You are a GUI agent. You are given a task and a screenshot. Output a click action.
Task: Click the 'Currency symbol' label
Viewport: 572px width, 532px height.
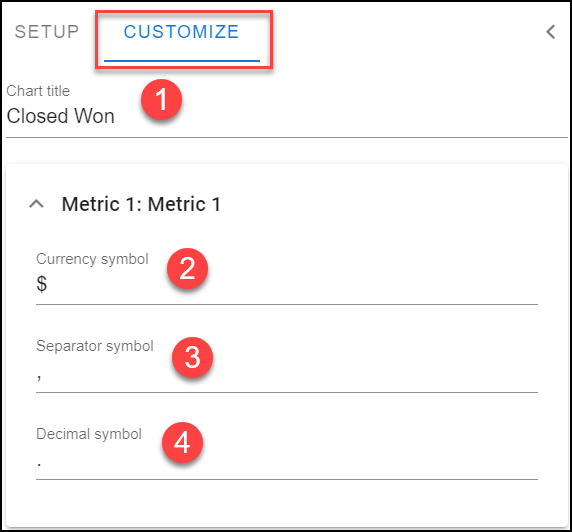[92, 259]
